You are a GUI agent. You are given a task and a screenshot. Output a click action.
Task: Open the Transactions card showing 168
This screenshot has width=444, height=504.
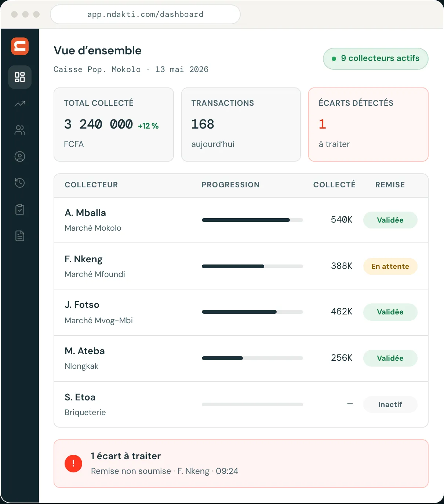pos(241,125)
